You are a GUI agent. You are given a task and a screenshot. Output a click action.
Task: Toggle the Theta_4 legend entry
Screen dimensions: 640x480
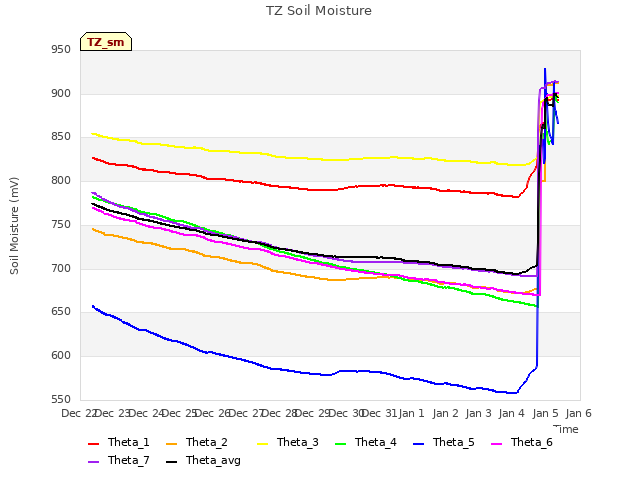[366, 442]
